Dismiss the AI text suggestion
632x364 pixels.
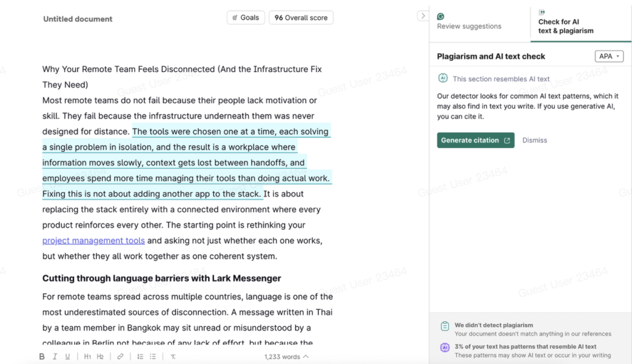point(534,140)
